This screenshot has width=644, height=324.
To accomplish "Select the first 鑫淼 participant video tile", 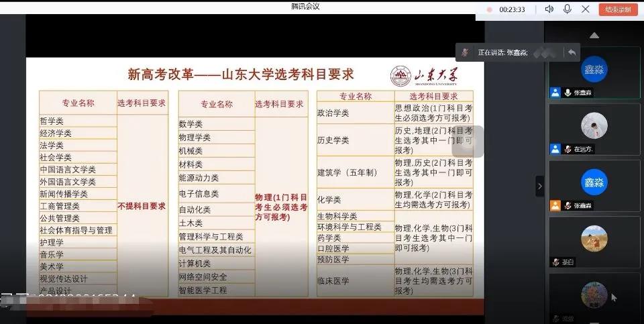I will [594, 70].
